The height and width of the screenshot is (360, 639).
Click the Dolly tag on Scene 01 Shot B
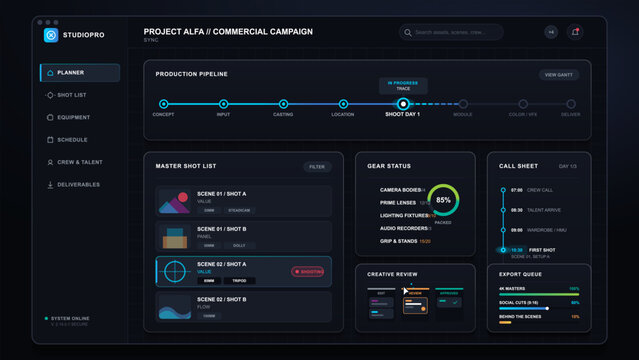(239, 245)
